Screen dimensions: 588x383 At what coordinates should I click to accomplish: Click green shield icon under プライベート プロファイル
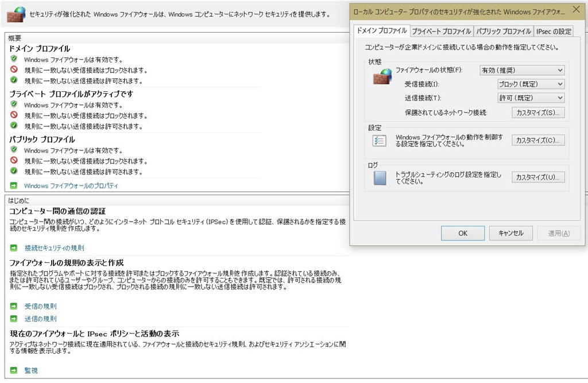pyautogui.click(x=14, y=105)
